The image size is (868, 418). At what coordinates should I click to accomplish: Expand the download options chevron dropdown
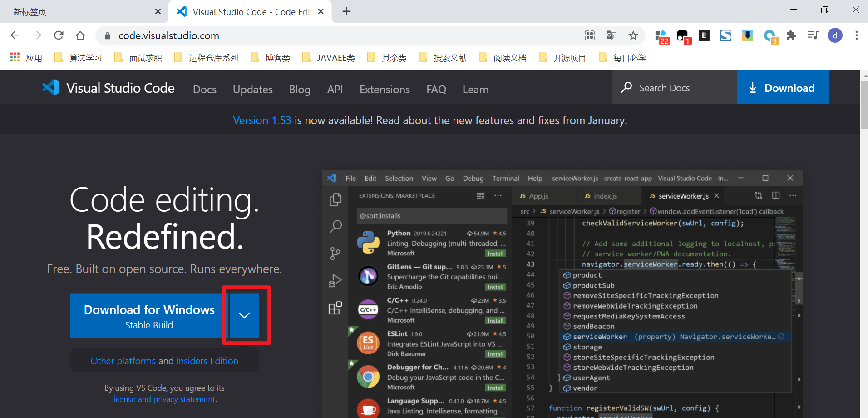click(244, 315)
